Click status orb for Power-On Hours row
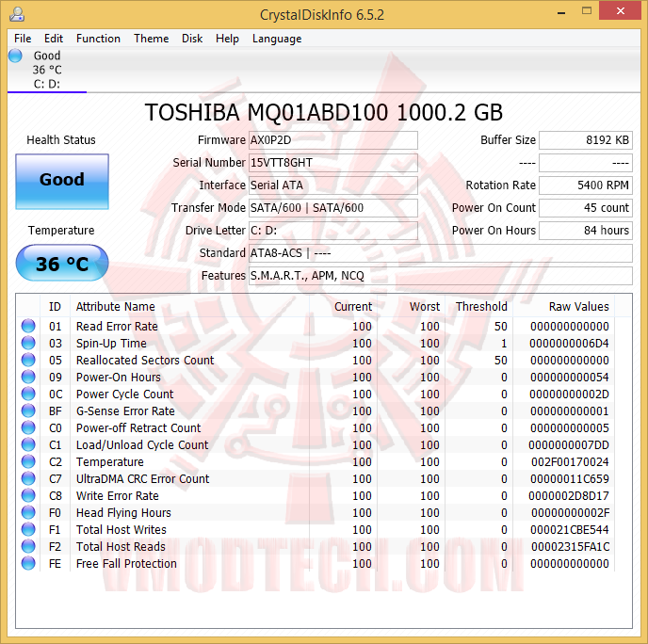 click(x=28, y=377)
